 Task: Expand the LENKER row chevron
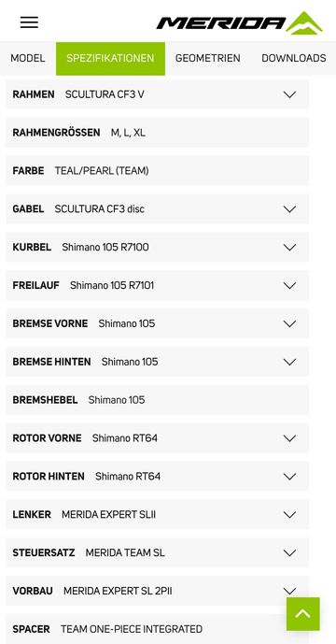pos(289,515)
